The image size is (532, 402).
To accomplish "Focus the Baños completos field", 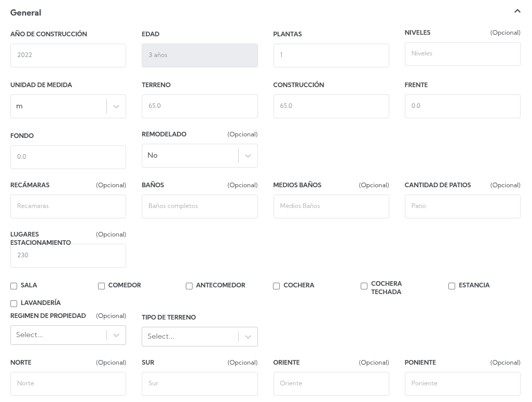I will tap(199, 206).
